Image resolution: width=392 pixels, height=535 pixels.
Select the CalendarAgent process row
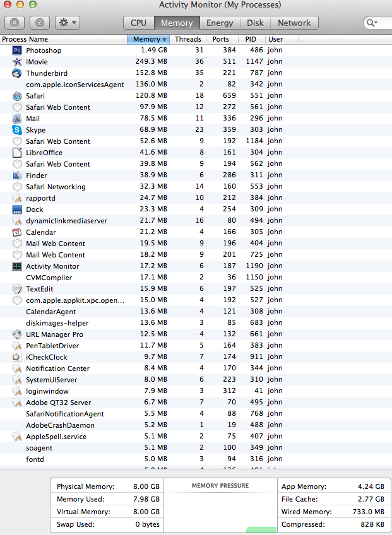tap(196, 312)
